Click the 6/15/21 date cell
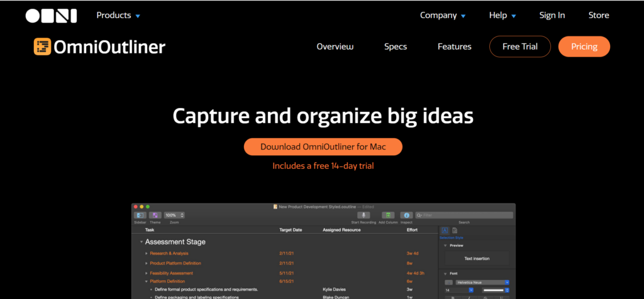Image resolution: width=644 pixels, height=299 pixels. click(286, 281)
